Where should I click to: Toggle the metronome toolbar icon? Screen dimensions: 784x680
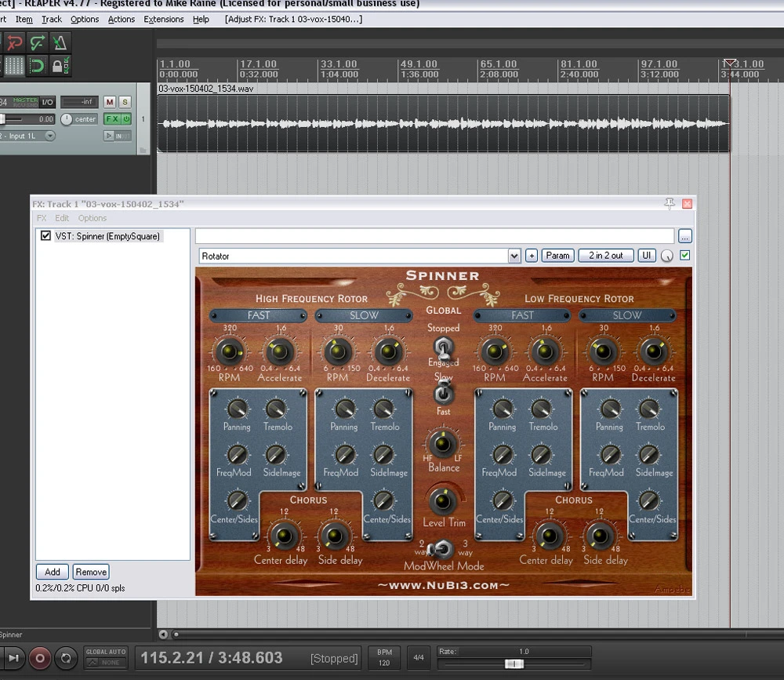click(x=60, y=43)
